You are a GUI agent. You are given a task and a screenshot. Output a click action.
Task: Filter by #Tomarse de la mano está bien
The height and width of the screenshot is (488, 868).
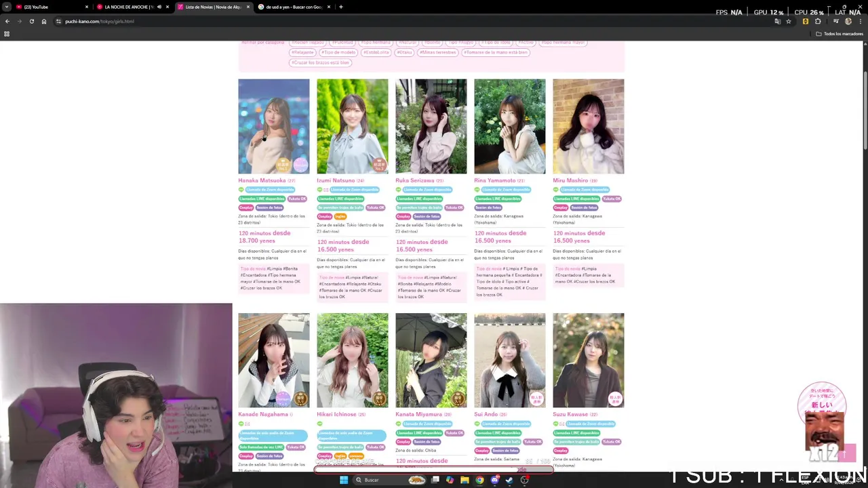[x=496, y=52]
